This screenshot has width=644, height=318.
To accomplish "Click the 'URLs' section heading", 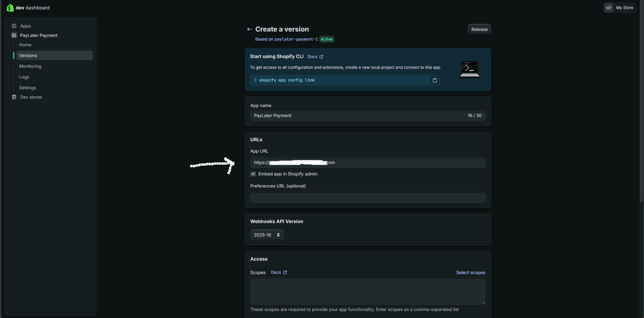I will point(256,140).
